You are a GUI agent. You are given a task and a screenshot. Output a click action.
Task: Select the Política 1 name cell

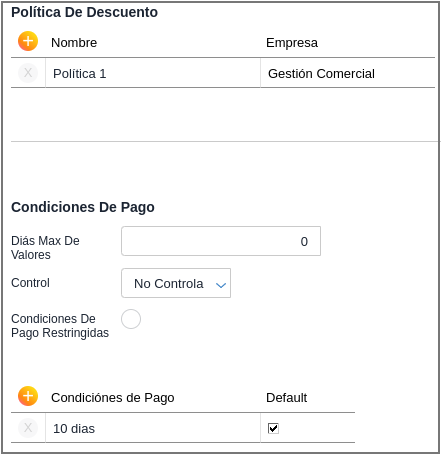(x=153, y=73)
